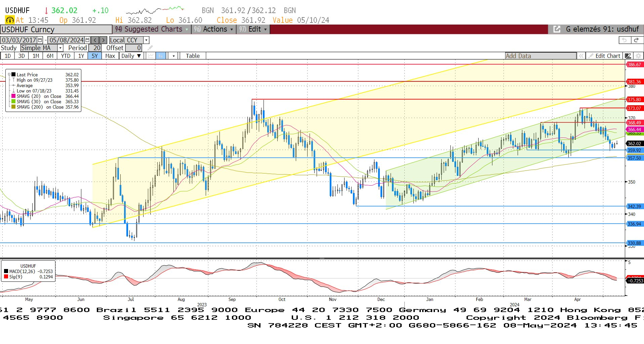Select the 6M range tab
This screenshot has height=344, width=644.
(50, 56)
